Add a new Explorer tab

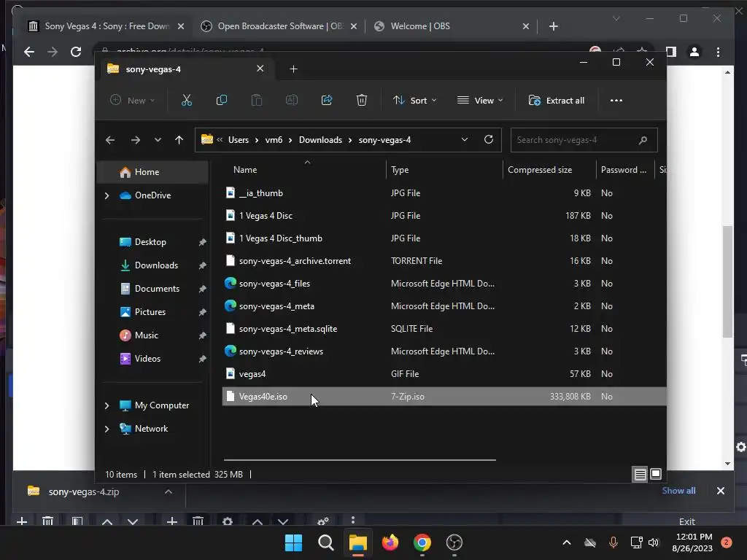click(293, 69)
